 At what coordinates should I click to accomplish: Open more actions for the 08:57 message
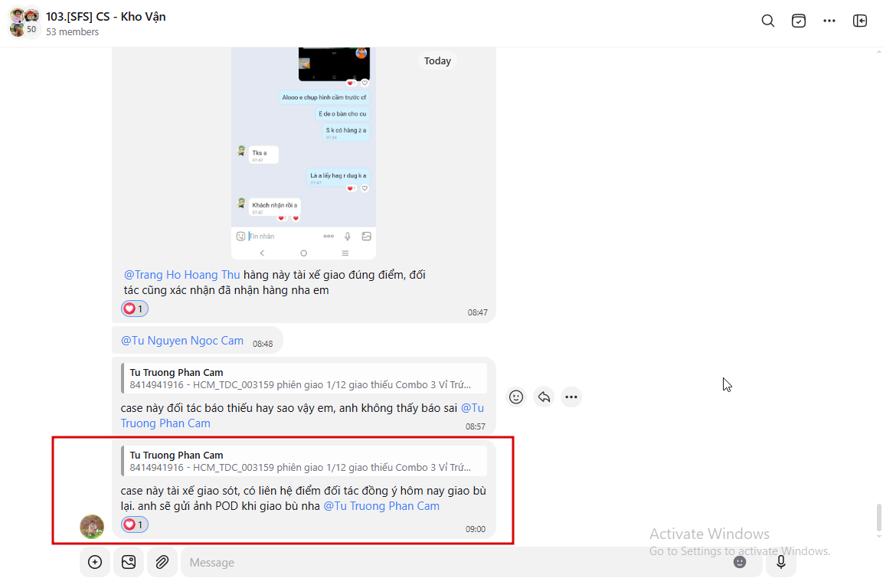pos(571,397)
